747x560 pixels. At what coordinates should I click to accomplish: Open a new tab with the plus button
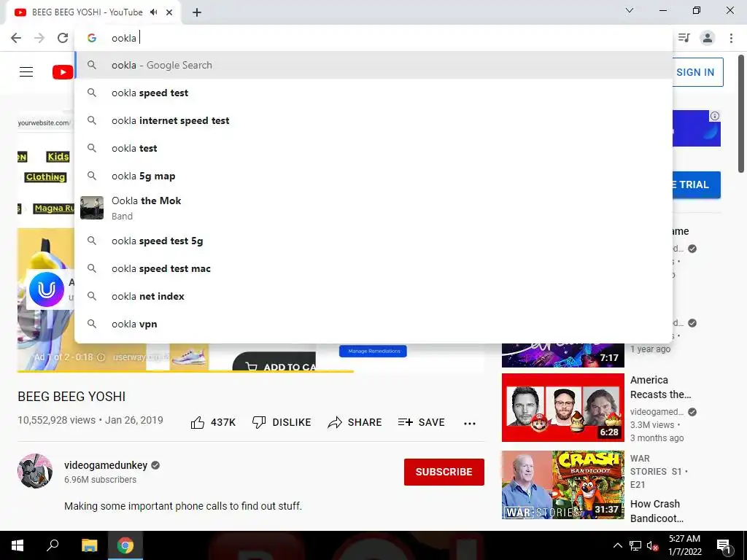(197, 12)
